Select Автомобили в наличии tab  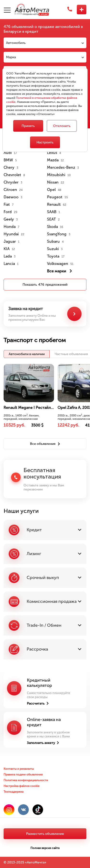[27, 354]
